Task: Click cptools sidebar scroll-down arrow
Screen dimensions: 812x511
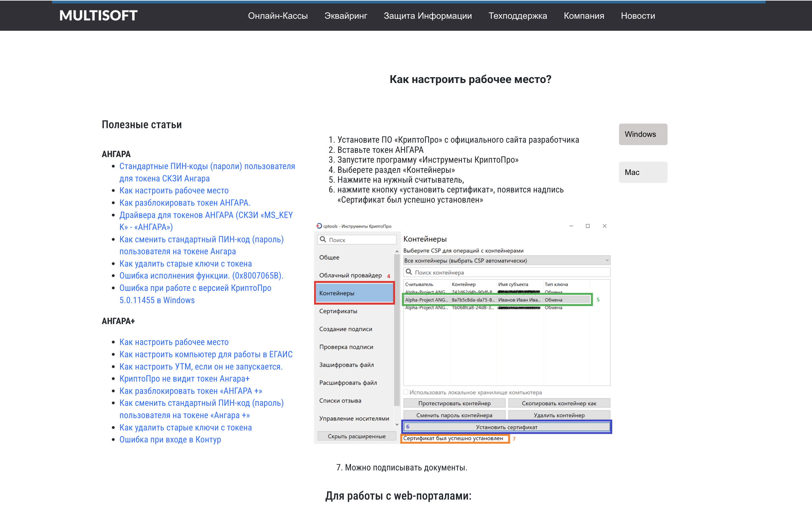Action: tap(397, 424)
